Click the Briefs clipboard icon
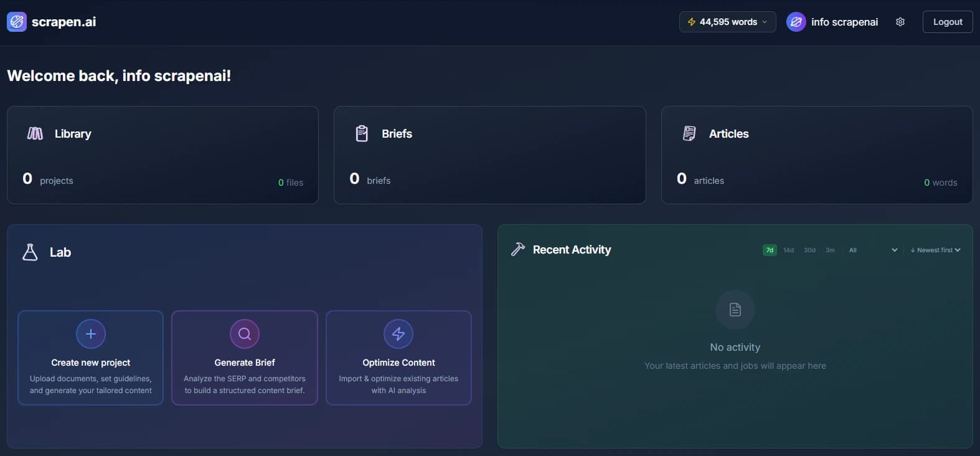The image size is (980, 456). [362, 133]
